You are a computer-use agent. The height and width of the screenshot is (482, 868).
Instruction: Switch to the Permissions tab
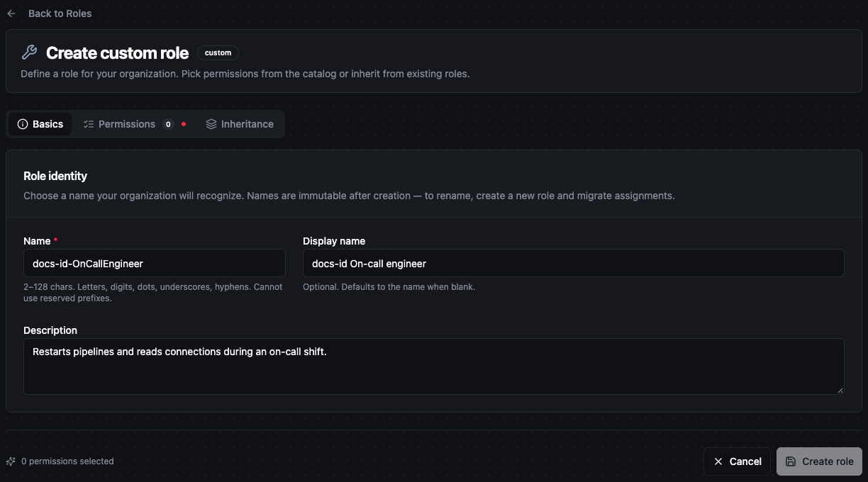[x=134, y=124]
